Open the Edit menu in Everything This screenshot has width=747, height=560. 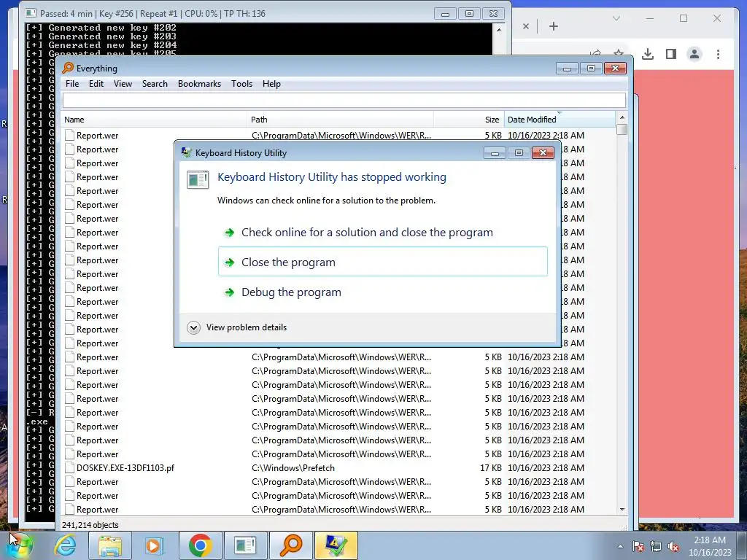click(96, 84)
